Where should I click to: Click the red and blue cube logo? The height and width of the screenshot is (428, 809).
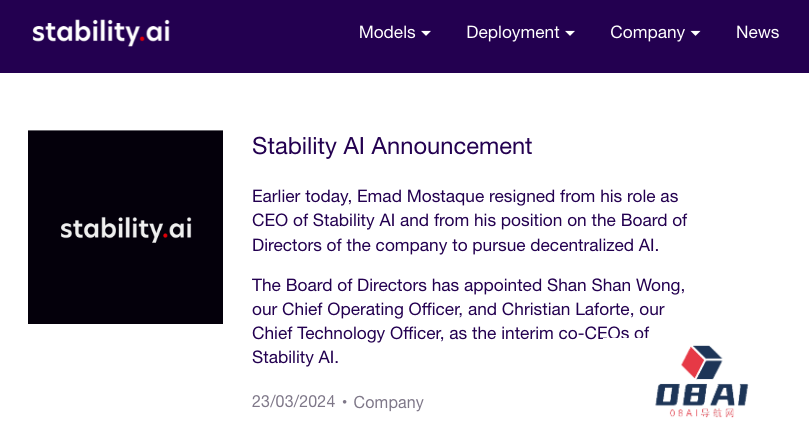click(702, 364)
